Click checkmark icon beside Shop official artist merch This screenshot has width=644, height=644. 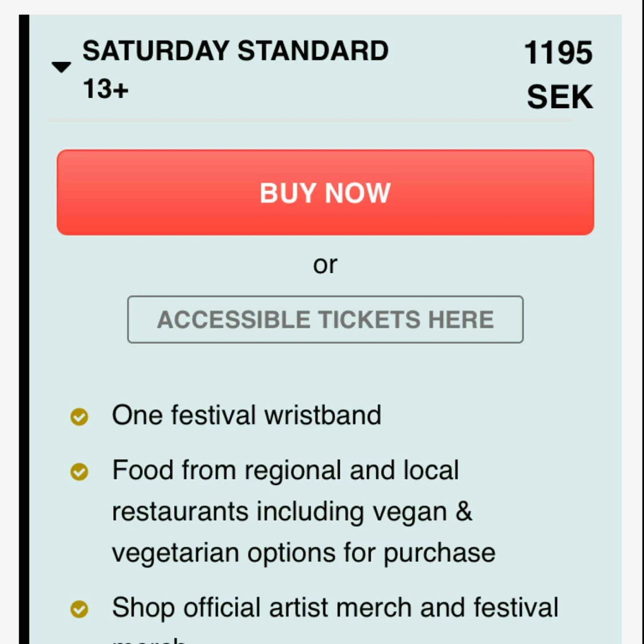pos(80,609)
